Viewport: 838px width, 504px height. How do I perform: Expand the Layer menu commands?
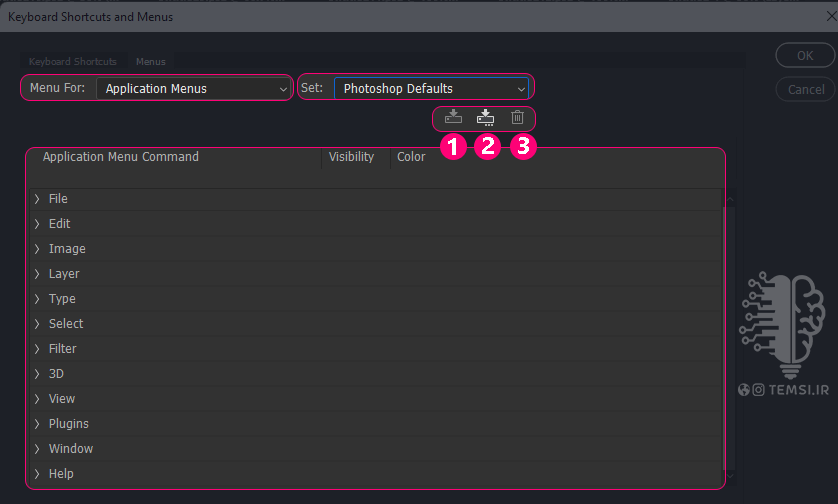(x=37, y=274)
